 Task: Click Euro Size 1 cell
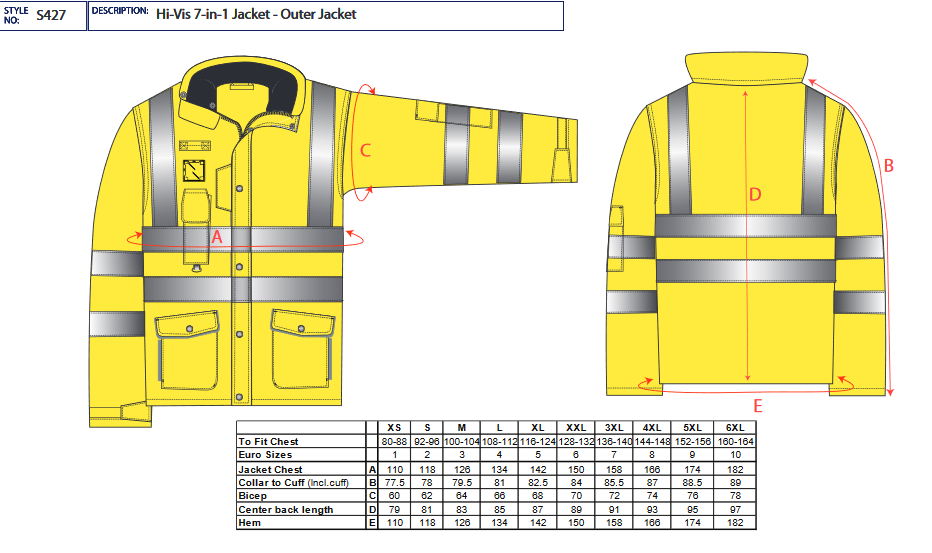pos(394,455)
